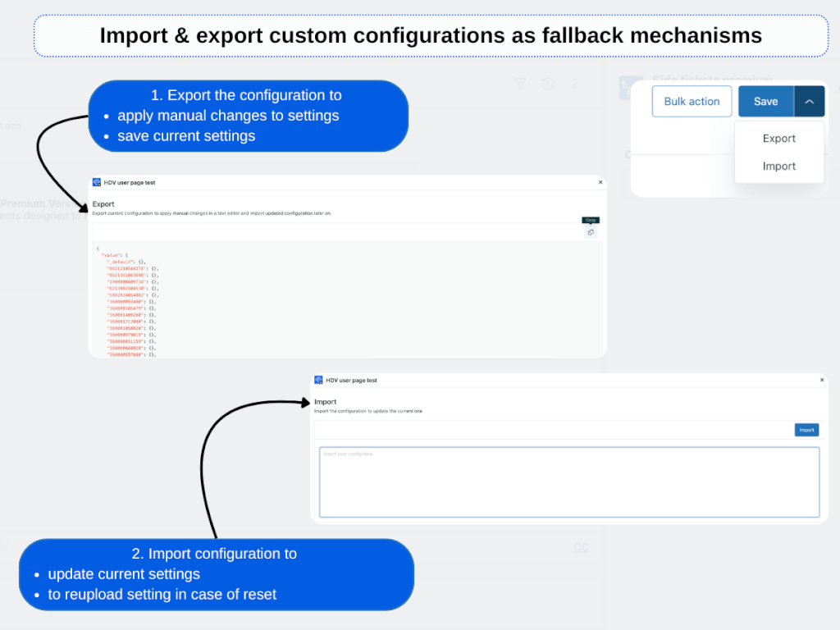Click the value key in the exported JSON
The width and height of the screenshot is (840, 630).
(109, 255)
